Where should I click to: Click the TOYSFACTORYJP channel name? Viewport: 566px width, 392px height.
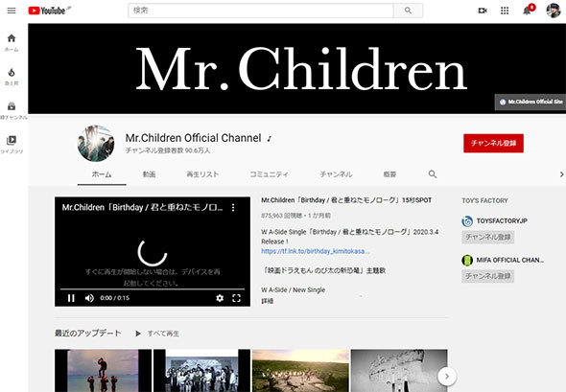[x=502, y=220]
